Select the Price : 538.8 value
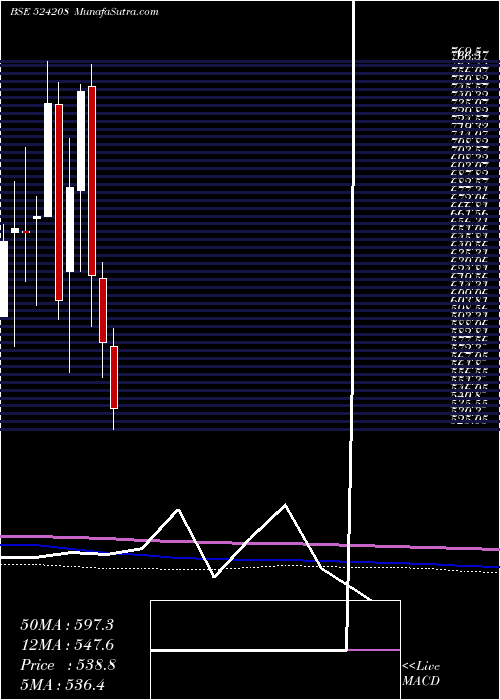Viewport: 500px width, 700px height. [68, 665]
